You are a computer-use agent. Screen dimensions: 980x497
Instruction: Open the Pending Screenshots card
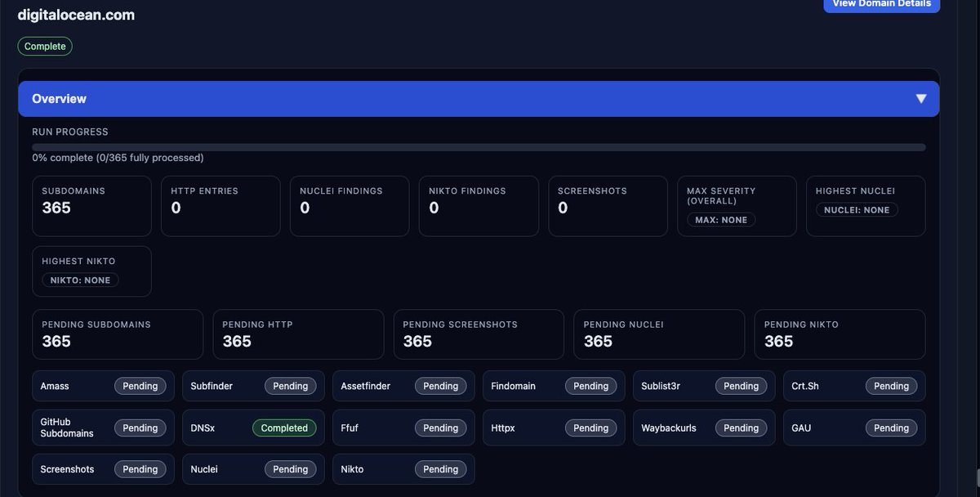(479, 334)
